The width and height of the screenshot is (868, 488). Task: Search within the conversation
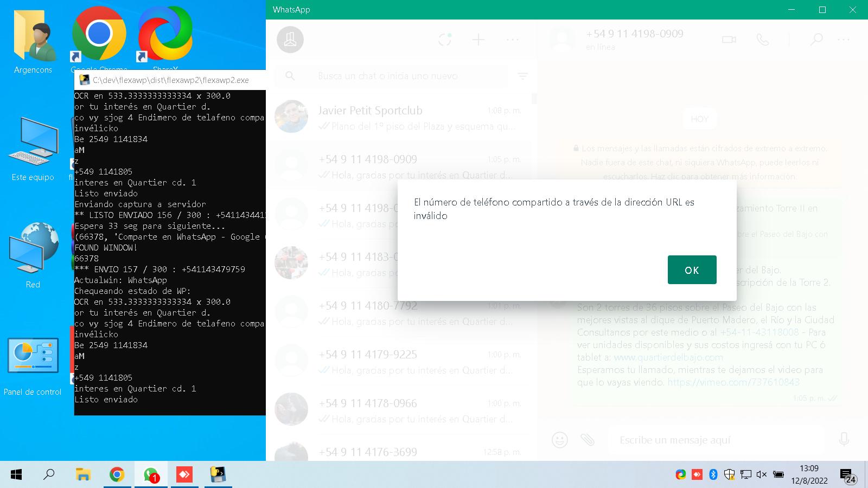point(816,40)
